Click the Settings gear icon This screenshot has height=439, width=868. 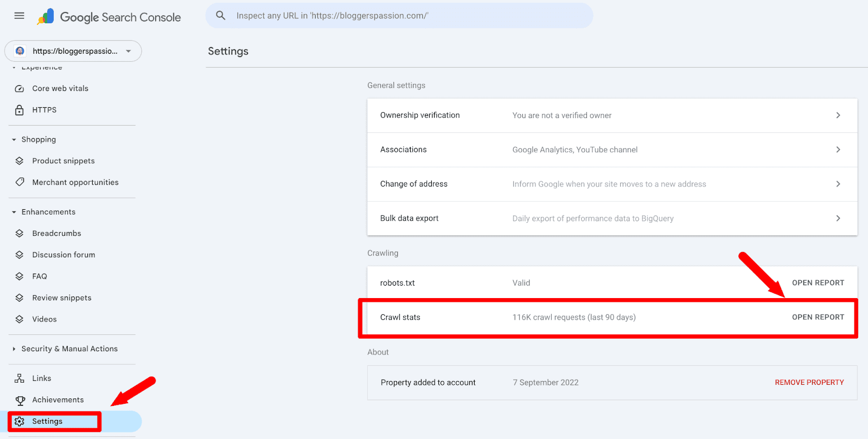tap(20, 422)
